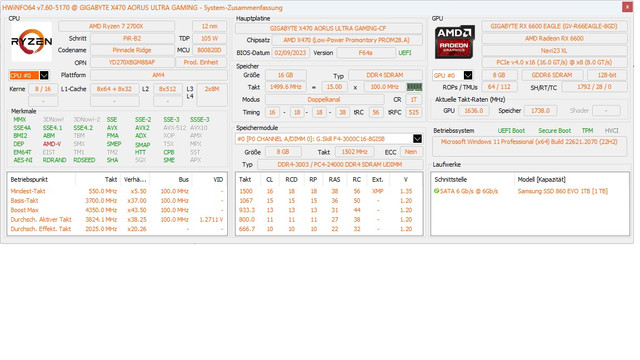The height and width of the screenshot is (360, 640).
Task: Click the Navi23 XL field
Action: coord(554,51)
